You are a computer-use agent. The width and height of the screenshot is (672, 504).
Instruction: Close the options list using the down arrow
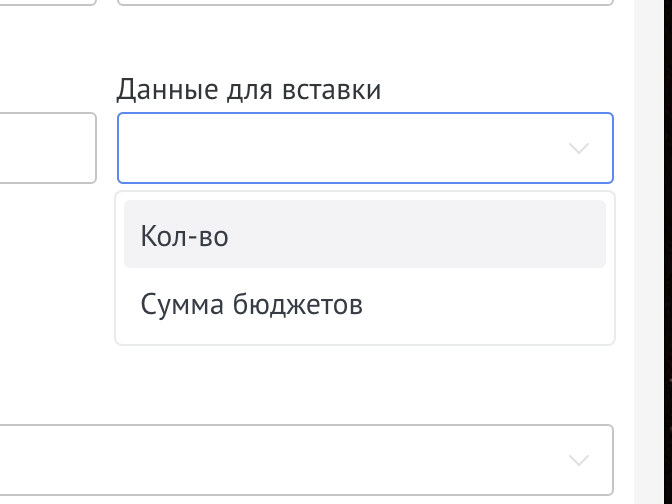pyautogui.click(x=578, y=148)
